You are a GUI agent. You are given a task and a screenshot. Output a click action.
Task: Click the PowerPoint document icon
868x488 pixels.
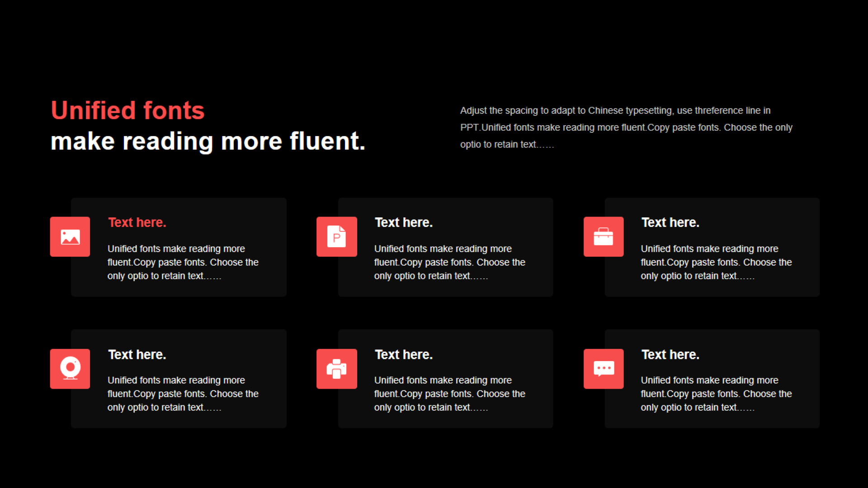[x=337, y=237]
